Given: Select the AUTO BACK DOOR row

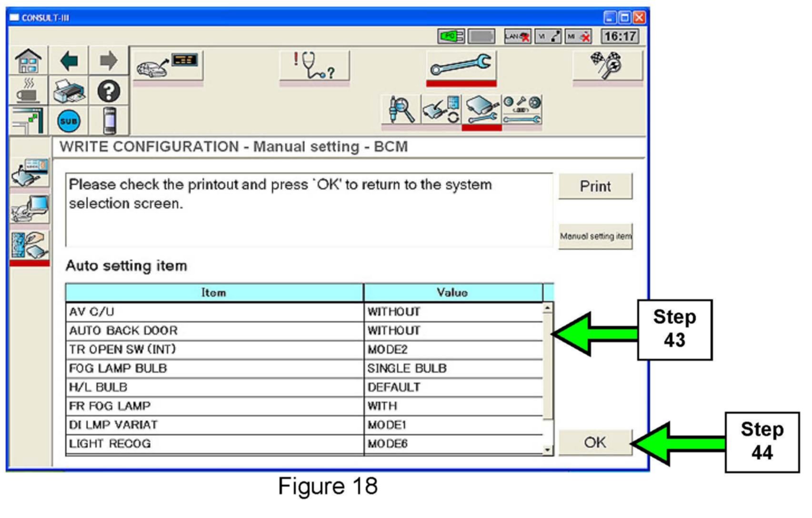Looking at the screenshot, I should point(214,331).
